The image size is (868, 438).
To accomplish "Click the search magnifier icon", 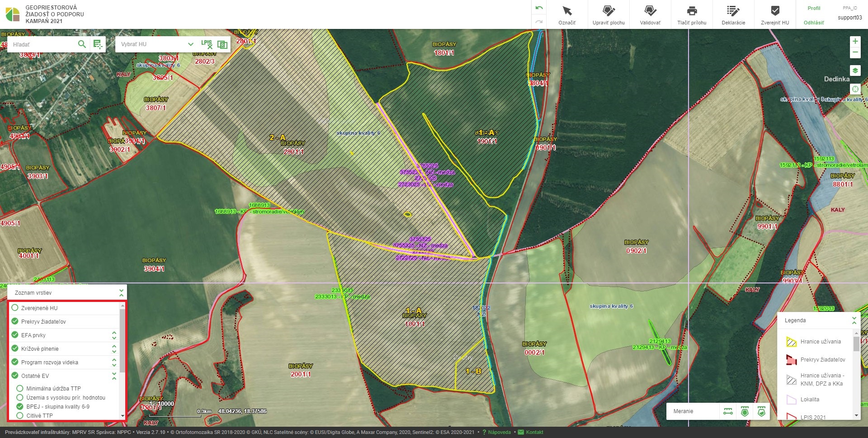I will click(82, 44).
